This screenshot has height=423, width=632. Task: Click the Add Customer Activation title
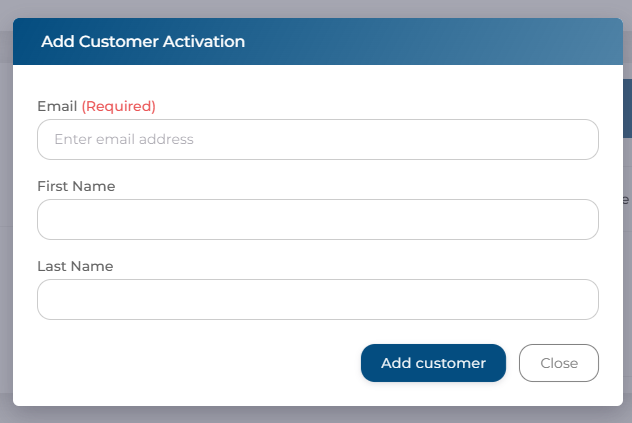click(143, 42)
